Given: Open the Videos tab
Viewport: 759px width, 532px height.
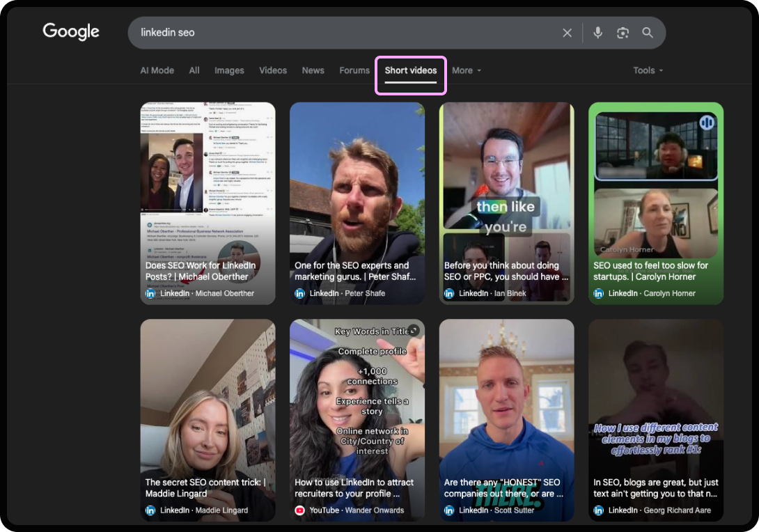Looking at the screenshot, I should [x=272, y=70].
